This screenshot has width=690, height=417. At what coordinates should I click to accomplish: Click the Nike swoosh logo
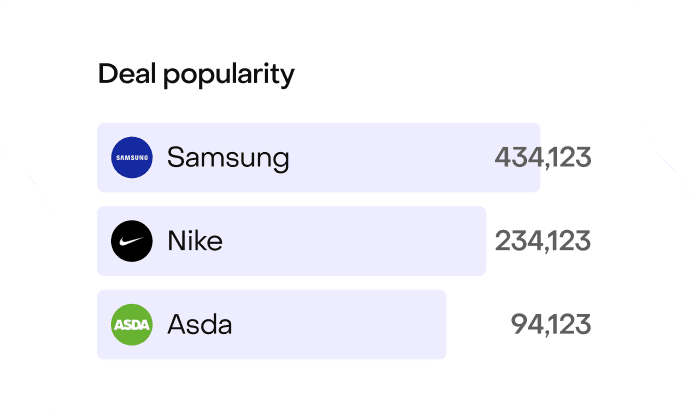[132, 242]
